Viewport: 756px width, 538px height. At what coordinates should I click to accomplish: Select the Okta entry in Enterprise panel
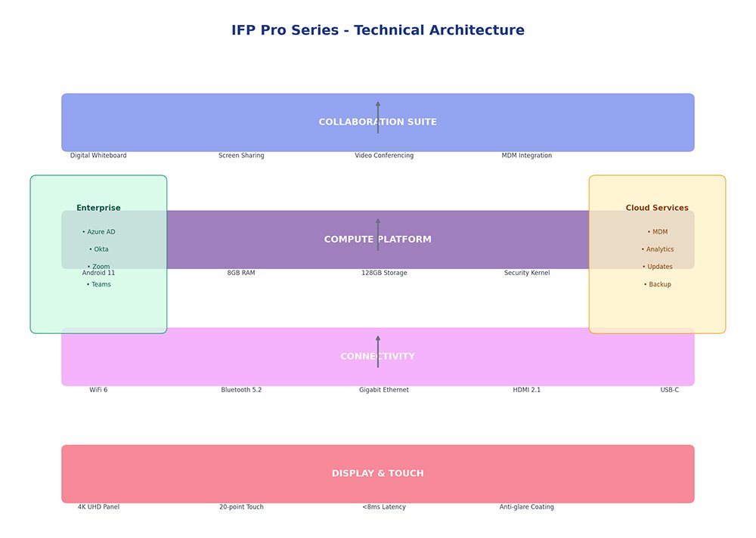point(99,249)
